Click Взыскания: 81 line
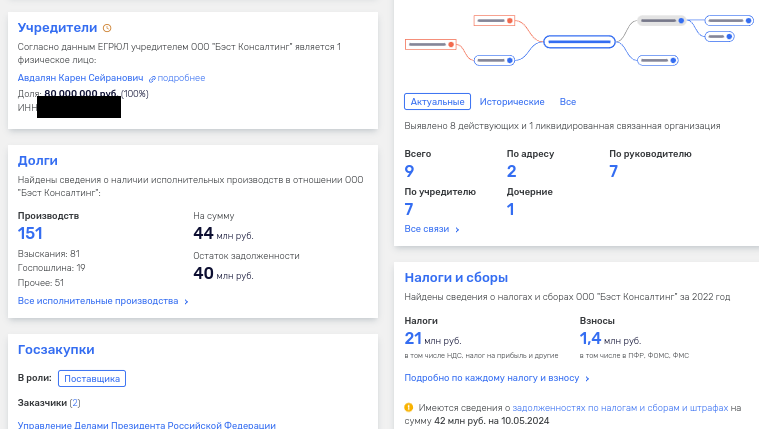759x429 pixels. click(48, 254)
